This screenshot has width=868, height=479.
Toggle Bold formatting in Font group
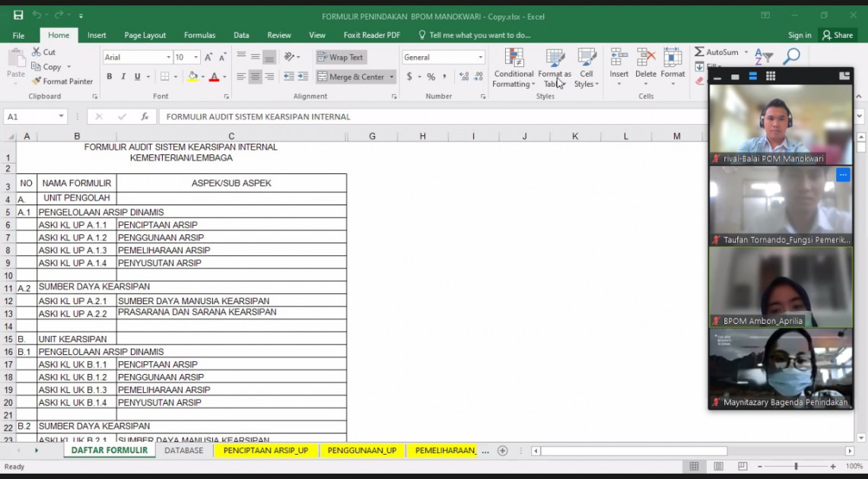coord(109,77)
